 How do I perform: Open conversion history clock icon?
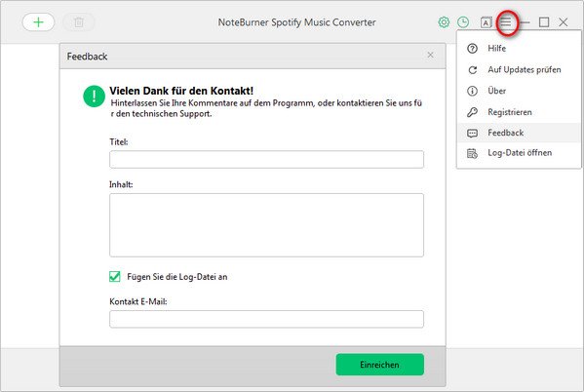pyautogui.click(x=463, y=22)
